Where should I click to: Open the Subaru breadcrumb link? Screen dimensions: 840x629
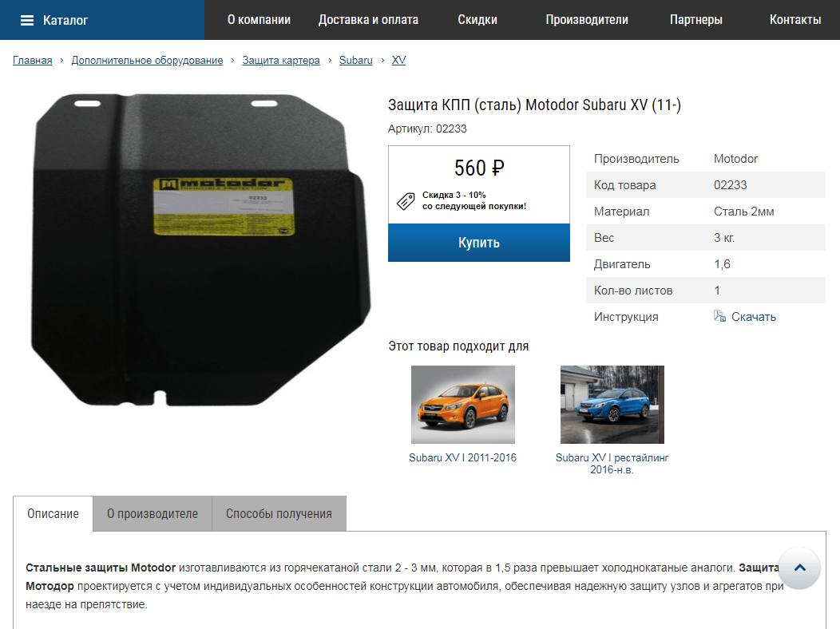coord(355,60)
